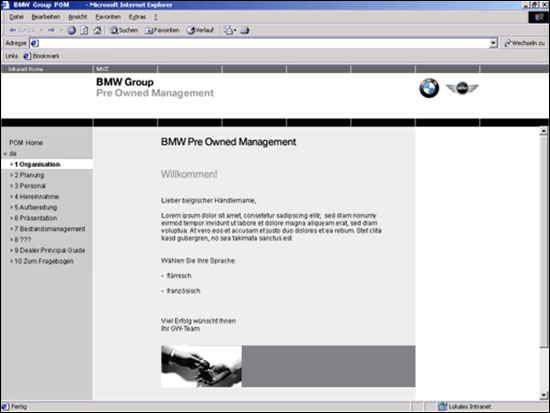
Task: Open 3 Personal sidebar item
Action: coord(30,186)
